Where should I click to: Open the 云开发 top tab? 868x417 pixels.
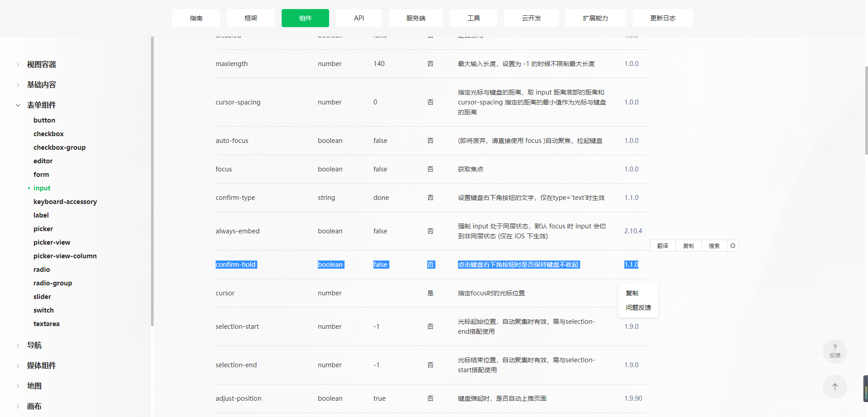pyautogui.click(x=531, y=18)
